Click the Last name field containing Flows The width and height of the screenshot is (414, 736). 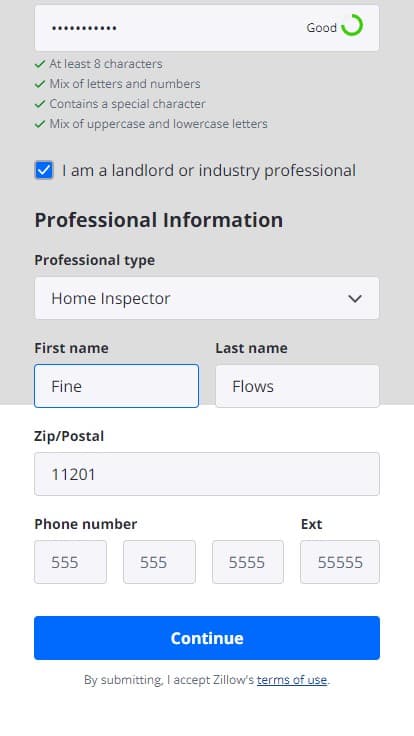pyautogui.click(x=297, y=386)
